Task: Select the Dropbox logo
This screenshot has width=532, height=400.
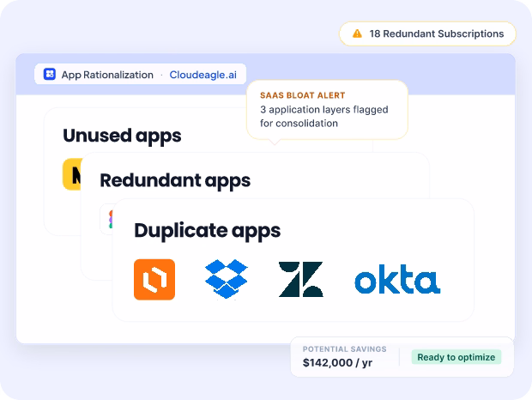Action: click(x=227, y=279)
